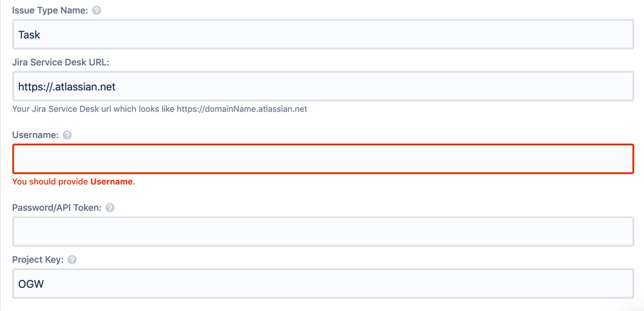Viewport: 644px width, 311px height.
Task: Focus the empty Username field outlined in red
Action: [x=323, y=159]
